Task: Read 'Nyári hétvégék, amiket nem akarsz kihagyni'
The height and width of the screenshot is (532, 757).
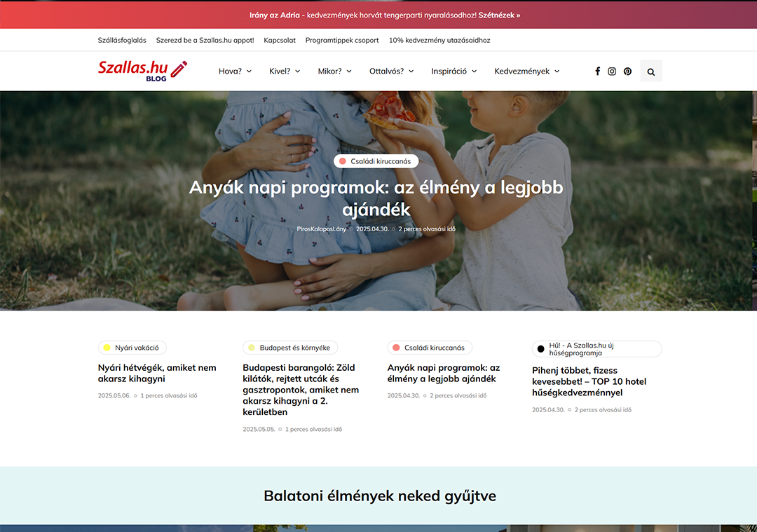Action: (157, 373)
